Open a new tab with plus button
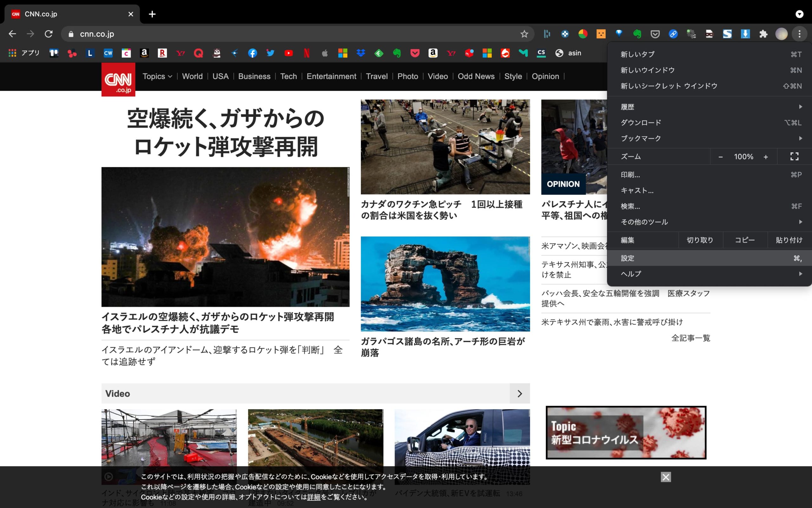Image resolution: width=812 pixels, height=508 pixels. 152,14
